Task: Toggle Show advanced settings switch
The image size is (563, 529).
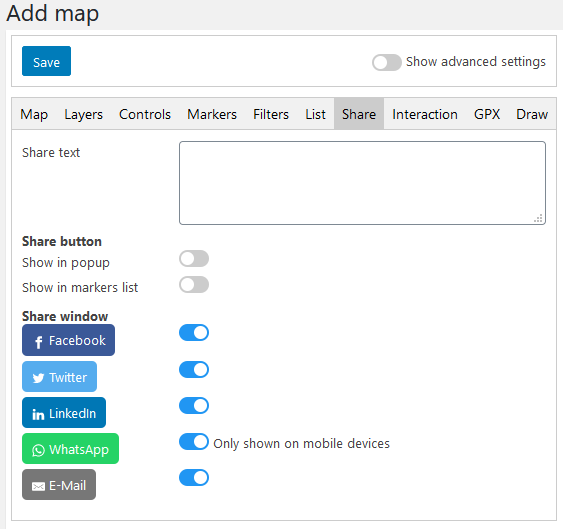Action: [387, 62]
